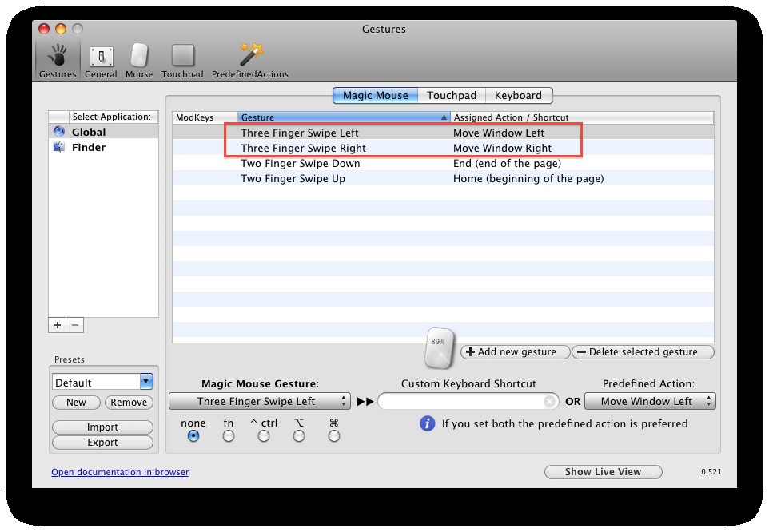Open the Gestures toolbar hand icon
Image resolution: width=769 pixels, height=532 pixels.
(x=58, y=55)
